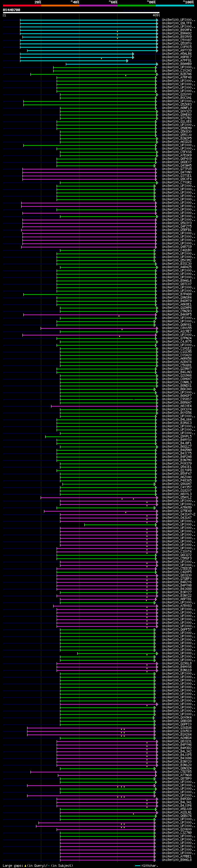Select hit label UniRef100_C7YUR2

[x=177, y=182]
